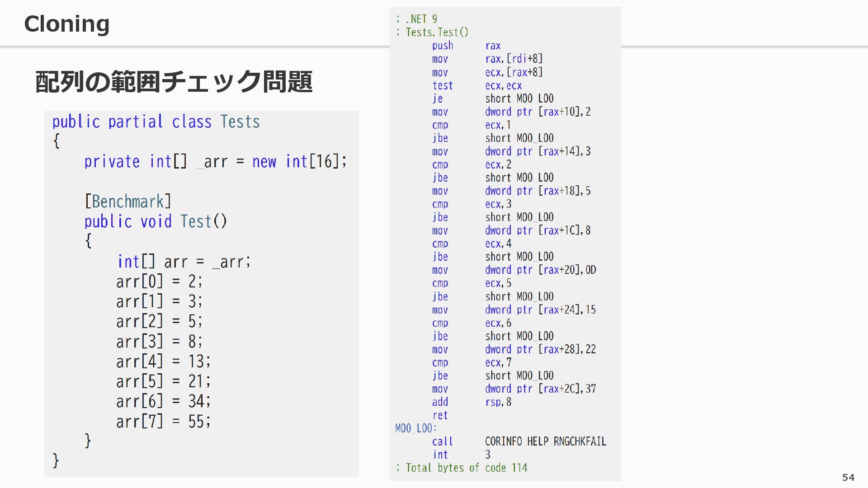Click the 'arr[7] = 55;' statement
Image resolution: width=868 pixels, height=488 pixels.
pyautogui.click(x=163, y=422)
